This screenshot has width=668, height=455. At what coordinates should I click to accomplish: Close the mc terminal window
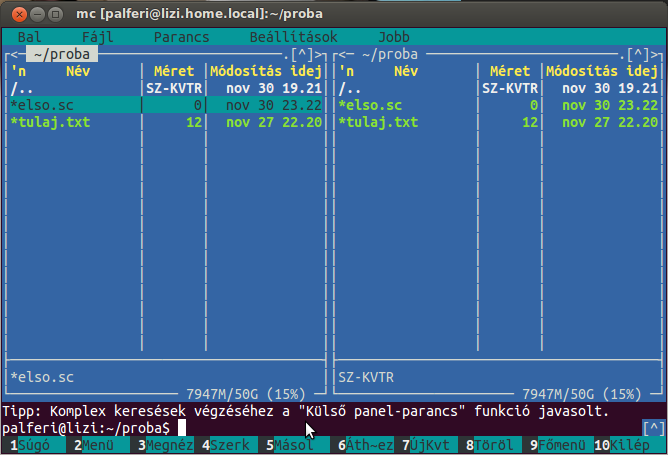click(14, 11)
